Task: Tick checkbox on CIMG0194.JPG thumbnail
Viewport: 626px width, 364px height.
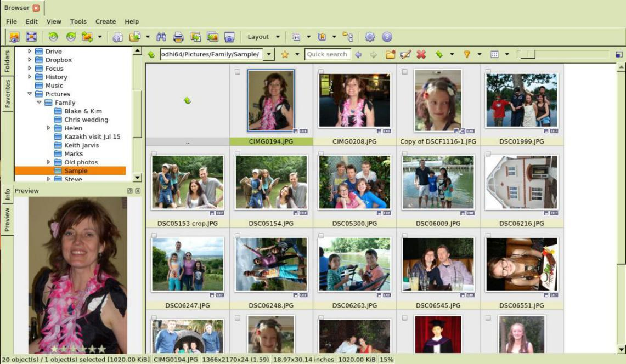Action: (238, 72)
